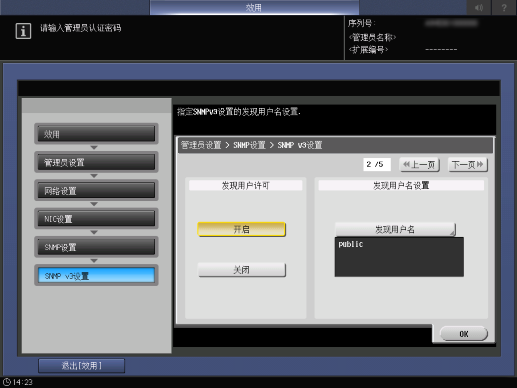
Task: Click the breadcrumb 管理员设置 > SNMP设置 > SNMP v3设置
Action: [x=251, y=145]
